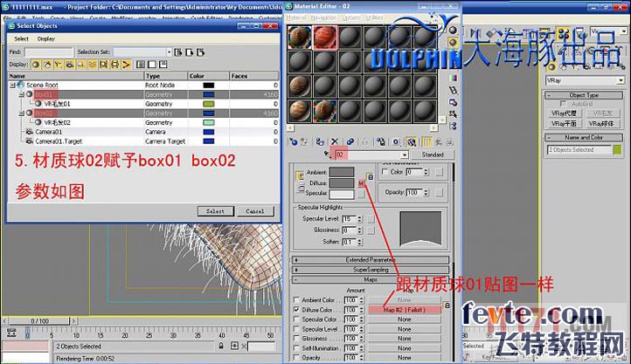Click the Get Material icon
The height and width of the screenshot is (364, 631).
point(295,141)
